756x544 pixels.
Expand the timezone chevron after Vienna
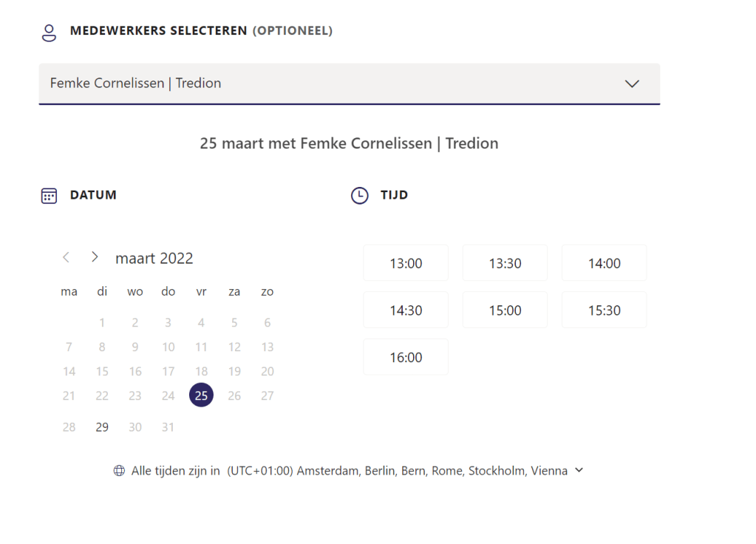[579, 470]
